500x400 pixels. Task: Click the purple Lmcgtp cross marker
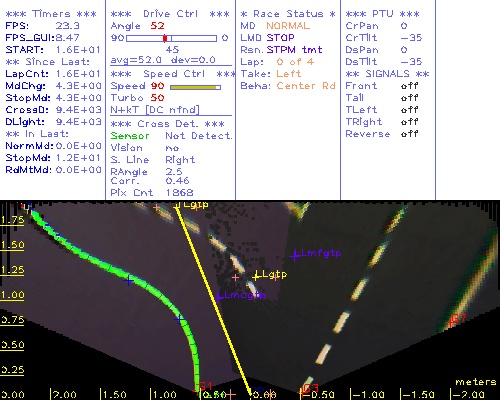pos(219,296)
